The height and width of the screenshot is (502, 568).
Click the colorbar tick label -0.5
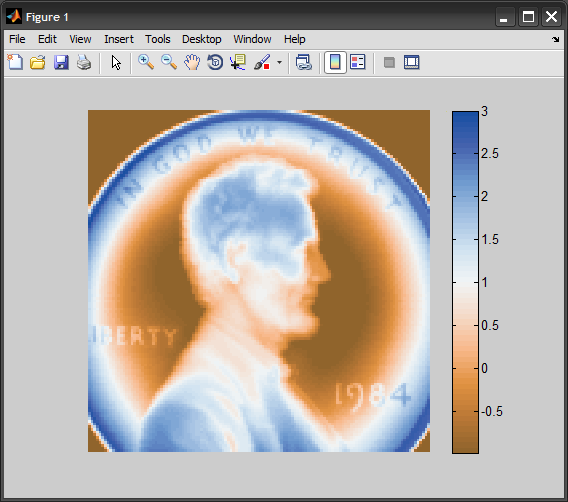tap(492, 411)
